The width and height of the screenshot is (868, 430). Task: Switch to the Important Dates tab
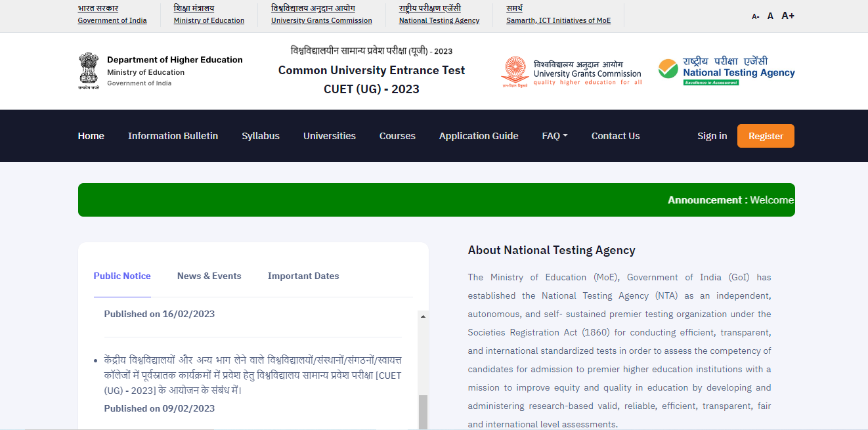click(x=303, y=276)
